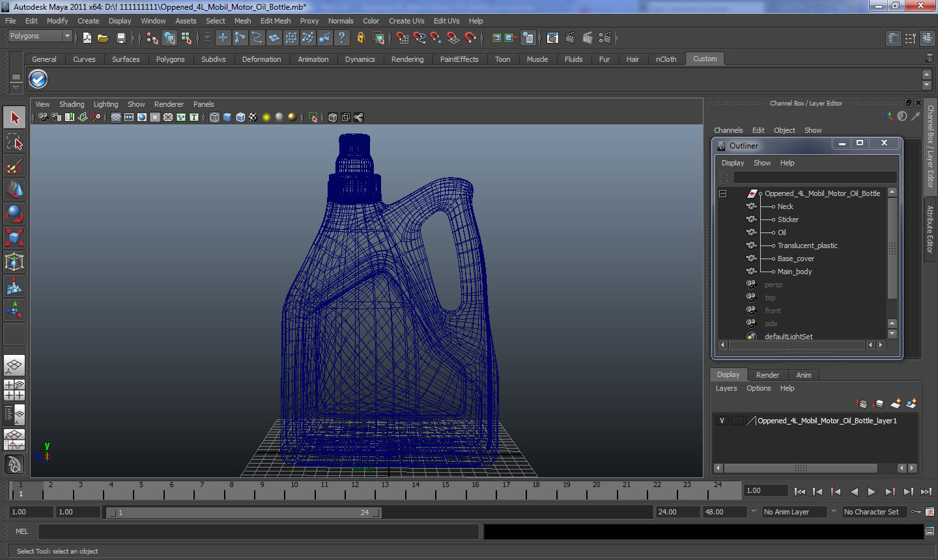938x560 pixels.
Task: Click the blue checkmark shelf icon
Action: click(x=38, y=79)
